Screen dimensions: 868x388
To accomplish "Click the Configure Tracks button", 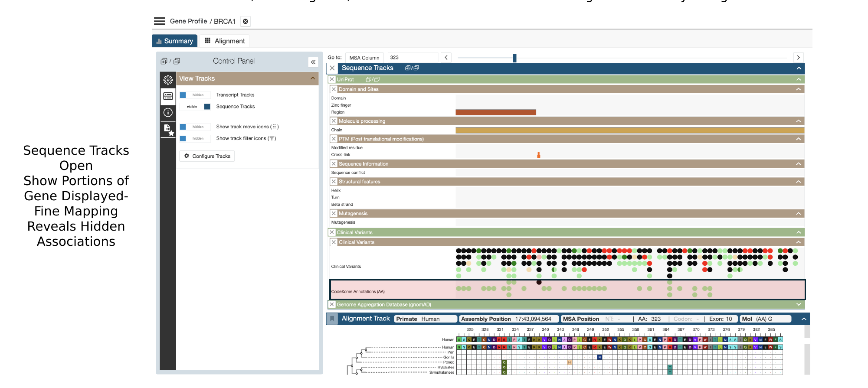I will [x=207, y=156].
